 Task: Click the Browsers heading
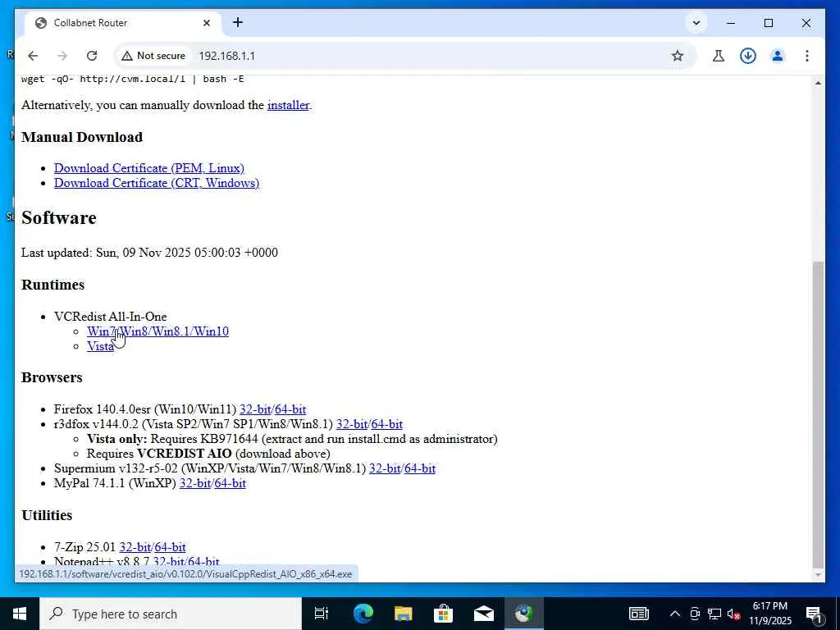52,377
